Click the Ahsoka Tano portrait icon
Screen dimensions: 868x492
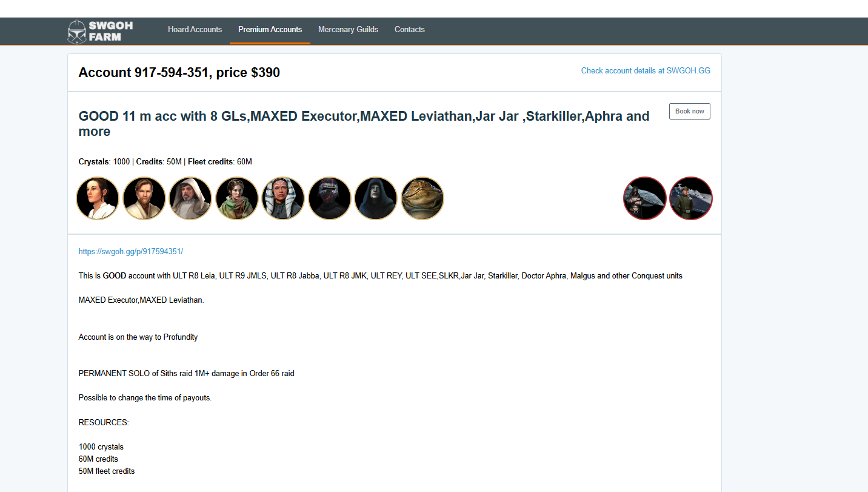284,198
